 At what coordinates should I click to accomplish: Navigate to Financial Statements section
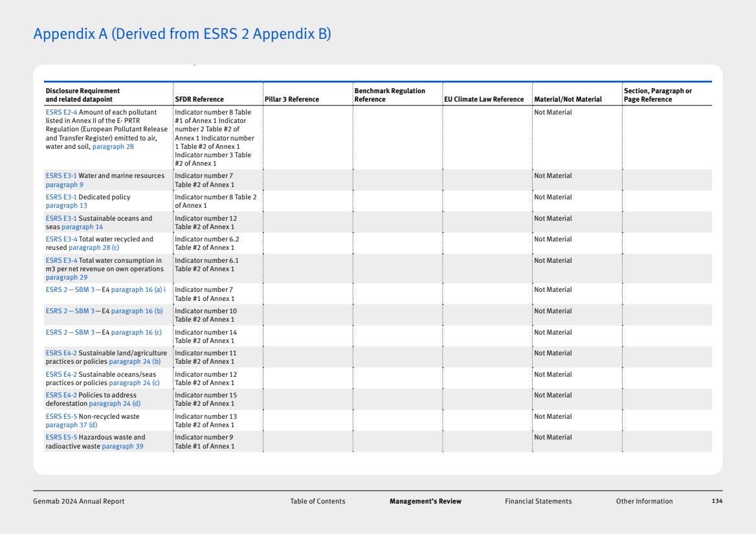[x=538, y=501]
